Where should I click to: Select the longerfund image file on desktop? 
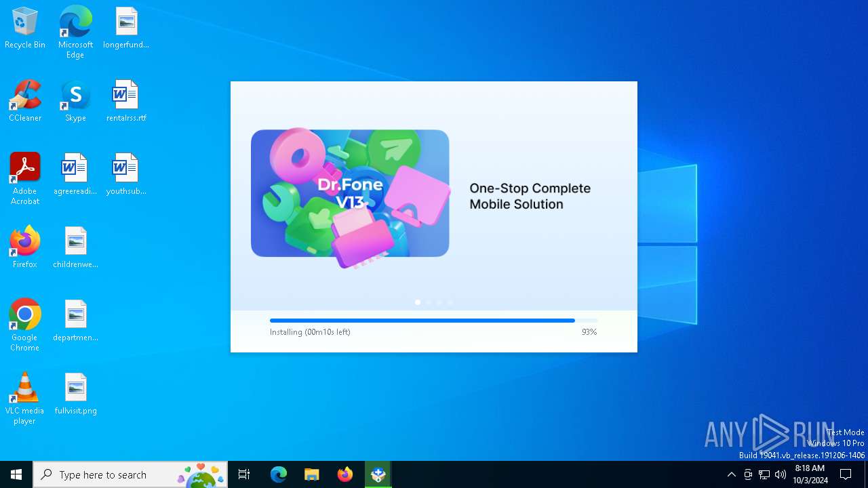pos(126,28)
